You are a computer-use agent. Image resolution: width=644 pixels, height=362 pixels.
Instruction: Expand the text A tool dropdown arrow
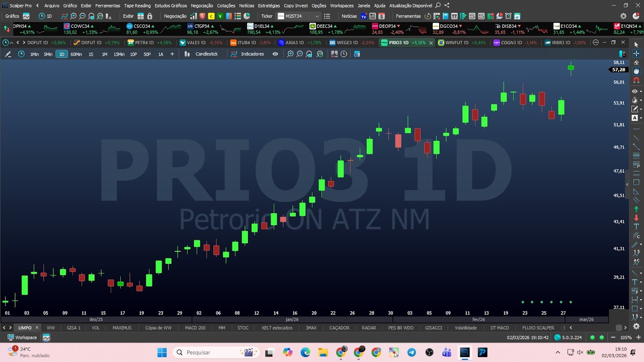coord(640,118)
